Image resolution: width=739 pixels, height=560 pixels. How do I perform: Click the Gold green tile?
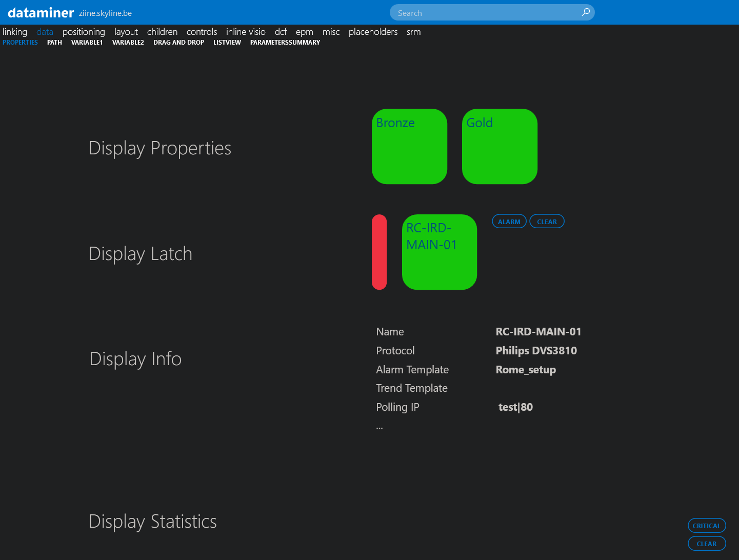pyautogui.click(x=500, y=147)
